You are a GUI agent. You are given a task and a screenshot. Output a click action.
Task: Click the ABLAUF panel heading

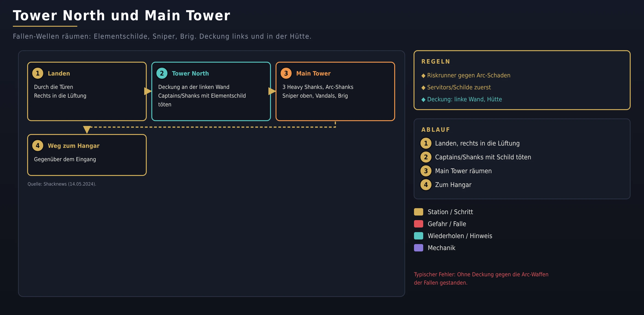coord(435,130)
